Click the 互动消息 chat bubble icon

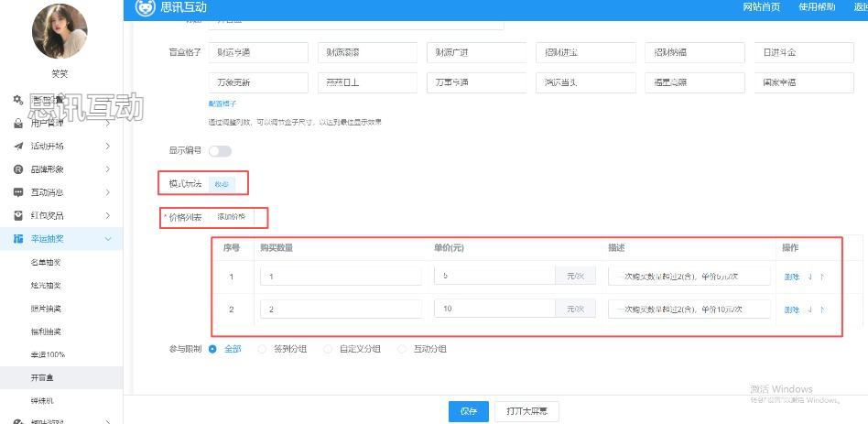click(18, 192)
